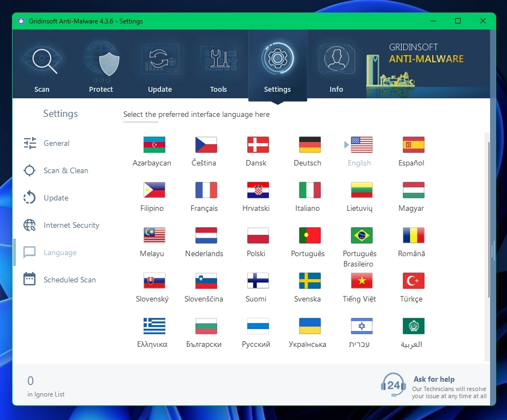
Task: Maximize the Gridinsoft Anti-Malware window
Action: [x=458, y=21]
